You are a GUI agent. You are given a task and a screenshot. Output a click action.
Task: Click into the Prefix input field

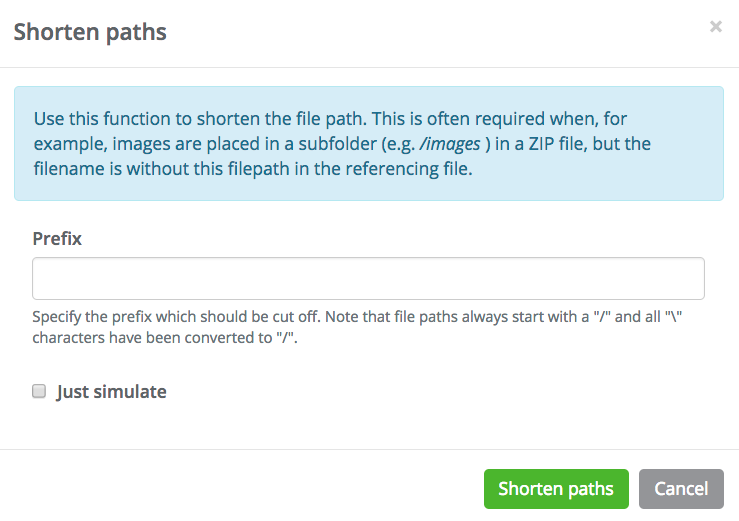(368, 278)
